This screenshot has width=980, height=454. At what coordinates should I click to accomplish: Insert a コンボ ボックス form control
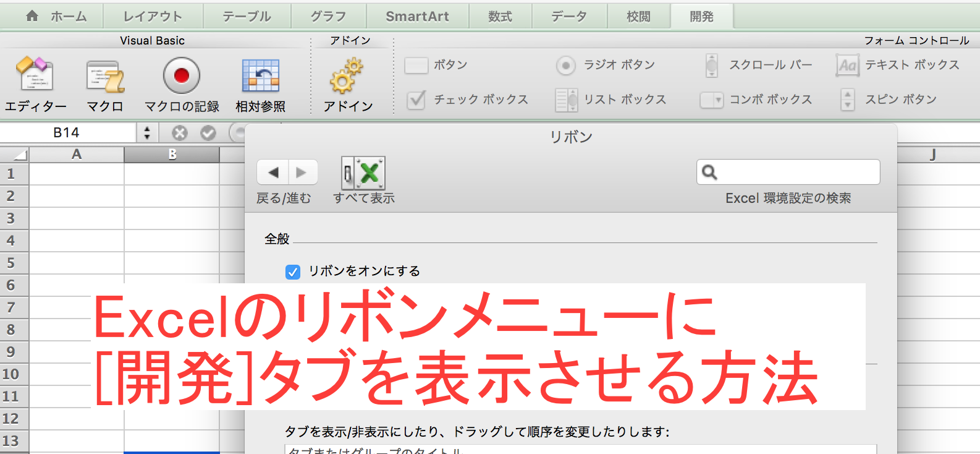756,100
